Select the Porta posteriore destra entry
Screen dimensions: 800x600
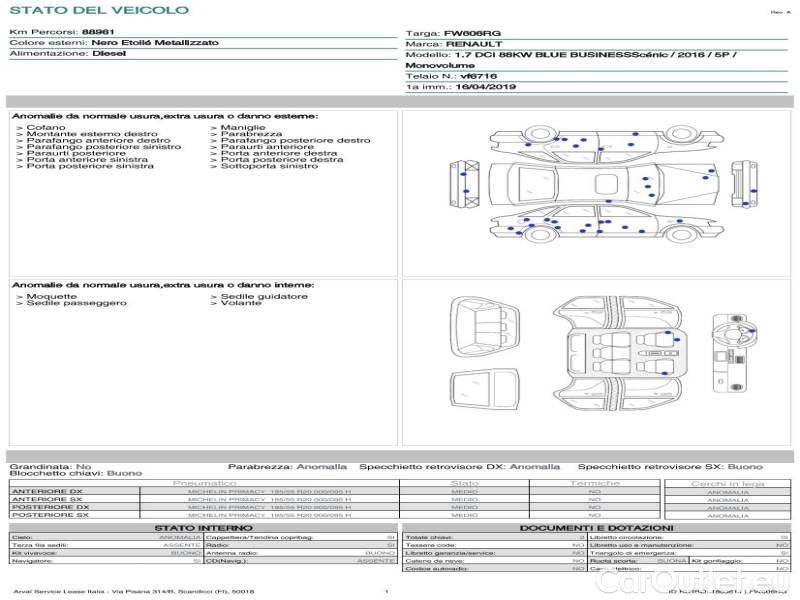coord(282,159)
